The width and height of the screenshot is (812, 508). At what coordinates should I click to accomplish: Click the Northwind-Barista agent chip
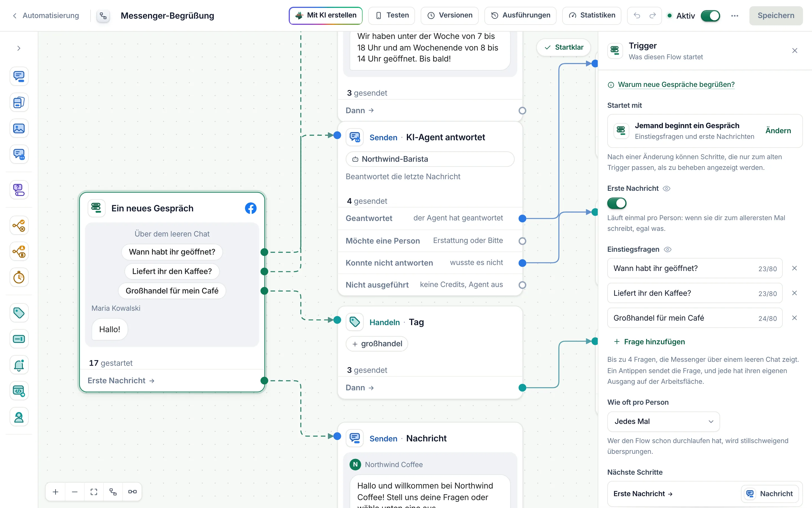tap(430, 159)
